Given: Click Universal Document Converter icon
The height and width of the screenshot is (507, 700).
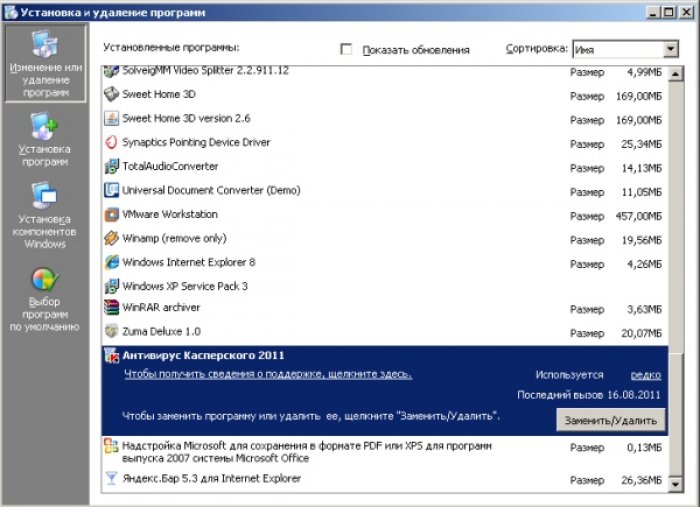Looking at the screenshot, I should point(111,191).
